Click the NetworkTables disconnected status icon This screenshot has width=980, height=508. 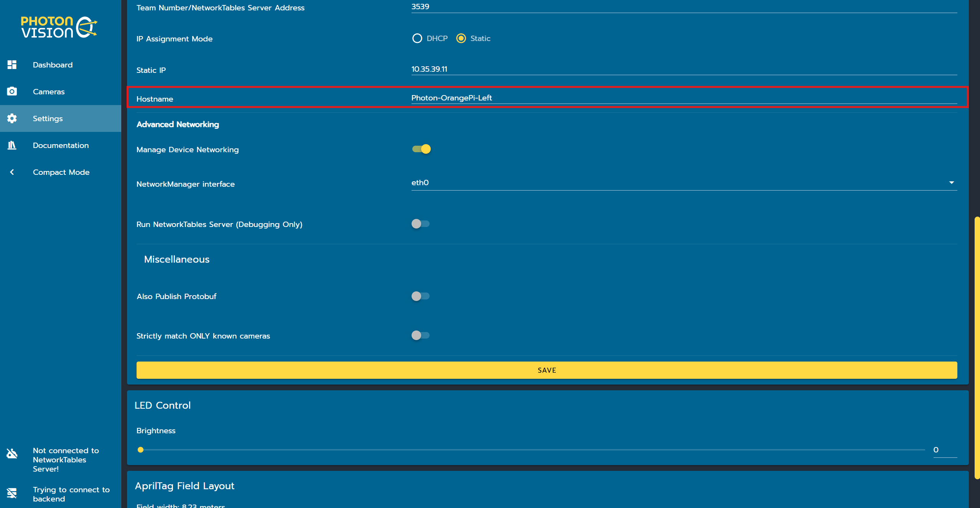(x=12, y=454)
